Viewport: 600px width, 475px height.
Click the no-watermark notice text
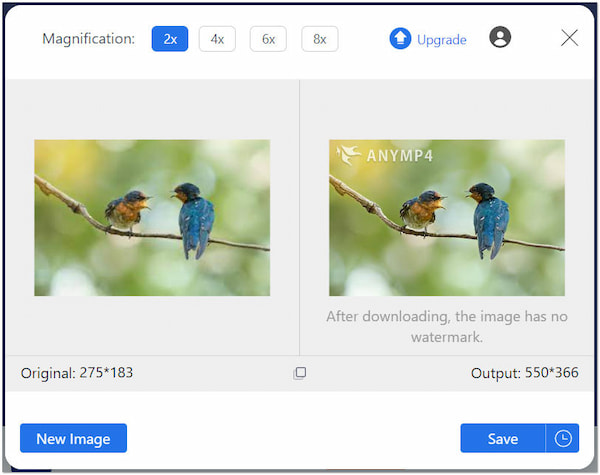click(x=447, y=327)
